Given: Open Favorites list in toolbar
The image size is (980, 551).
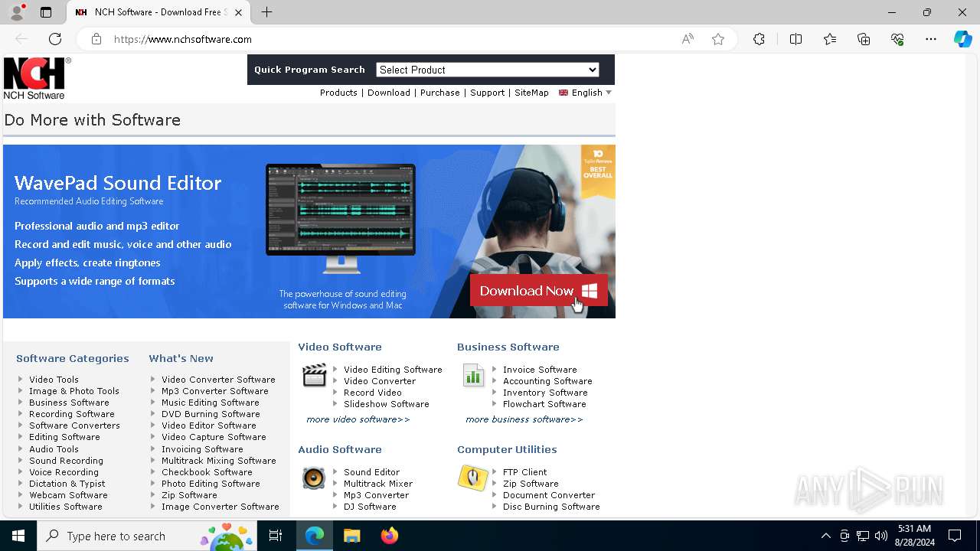Looking at the screenshot, I should (x=830, y=39).
